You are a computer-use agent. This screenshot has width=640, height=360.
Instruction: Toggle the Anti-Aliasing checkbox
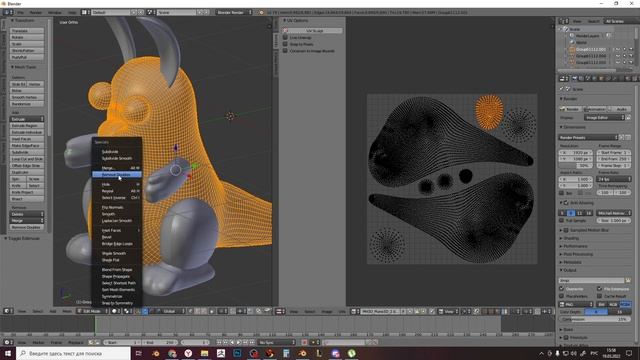point(566,203)
